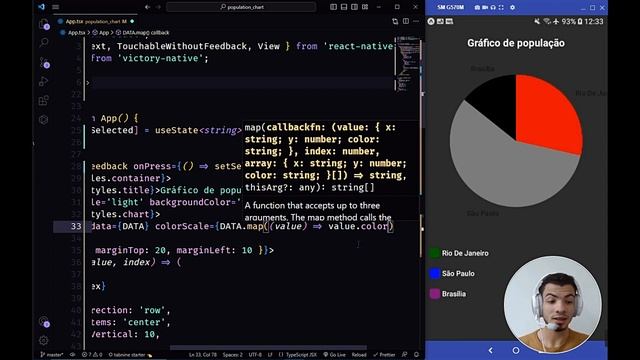Split the editor to the right
This screenshot has height=360, width=640.
click(x=406, y=21)
